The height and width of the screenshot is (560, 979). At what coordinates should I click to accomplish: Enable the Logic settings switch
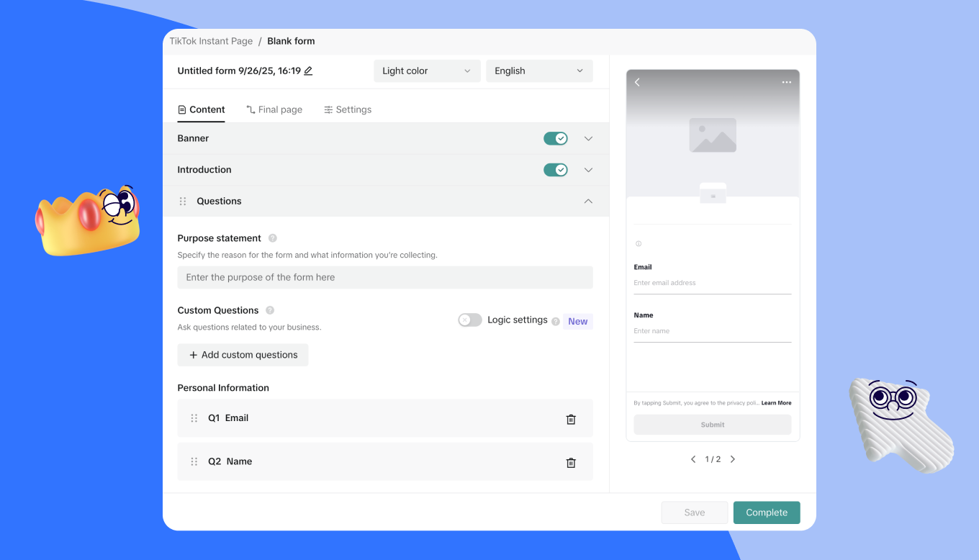(470, 320)
